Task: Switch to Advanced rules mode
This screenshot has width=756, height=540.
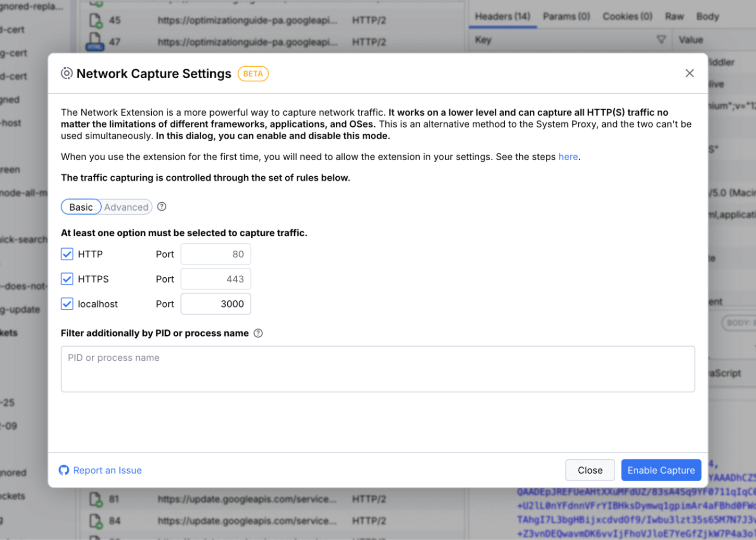Action: click(126, 207)
